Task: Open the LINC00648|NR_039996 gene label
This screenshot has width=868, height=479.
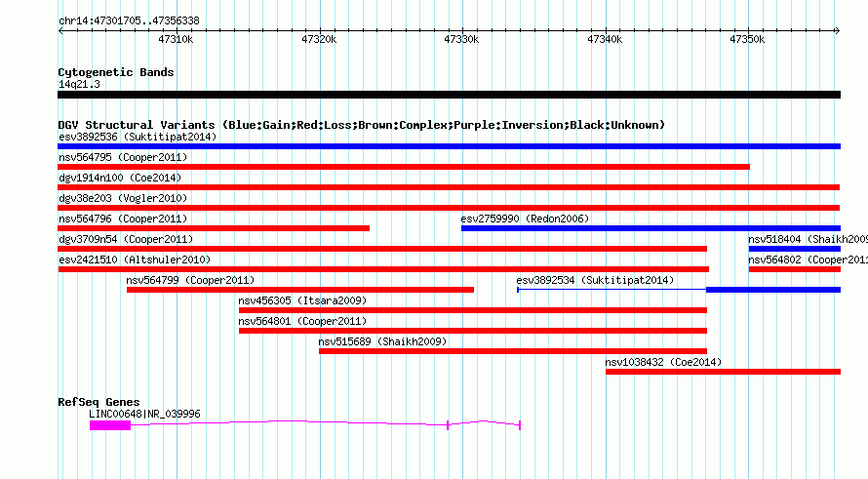Action: tap(144, 414)
